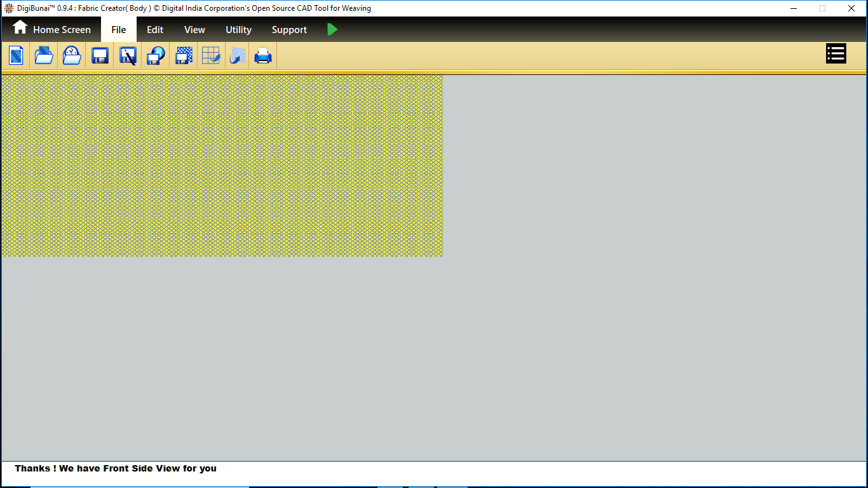Screen dimensions: 868x488
Task: Save fabric with floppy disk icon
Action: coord(100,56)
